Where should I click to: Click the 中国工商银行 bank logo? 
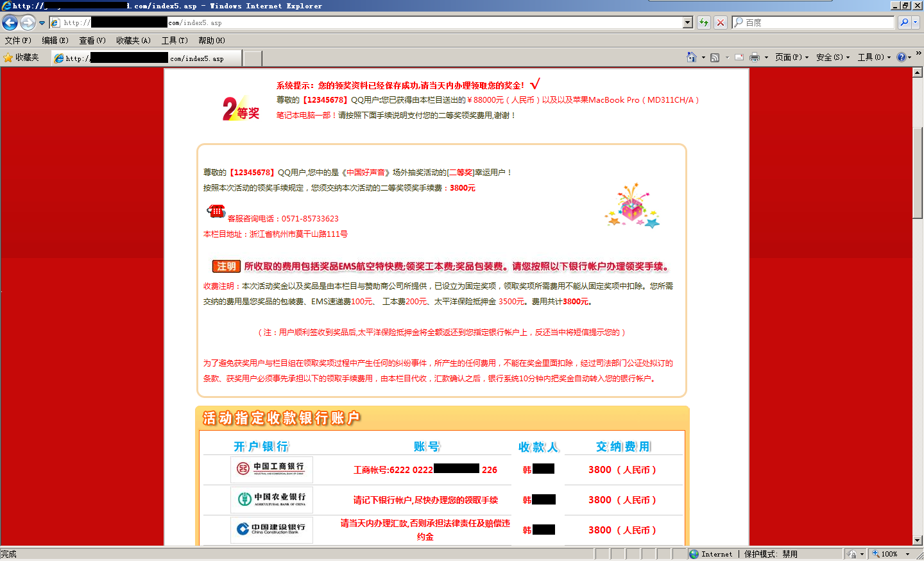click(271, 469)
